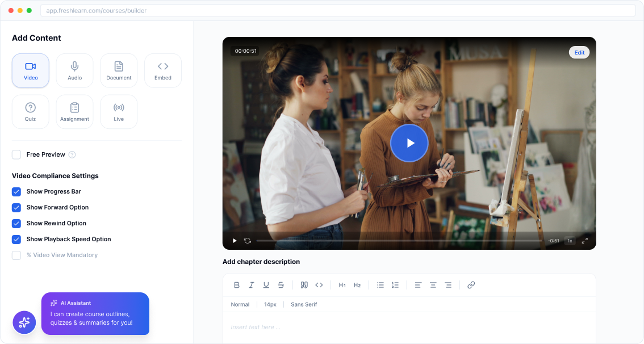The width and height of the screenshot is (644, 344).
Task: Click the chapter description text field
Action: coord(409,327)
